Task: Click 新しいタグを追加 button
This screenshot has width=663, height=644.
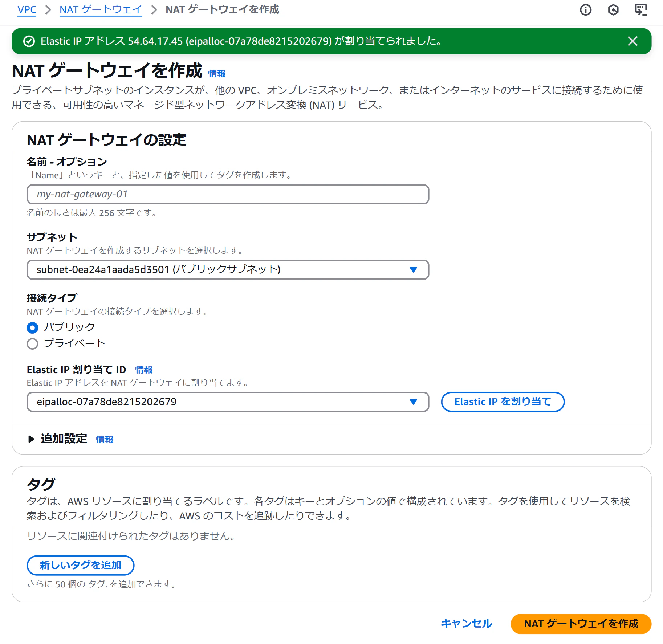Action: (80, 565)
